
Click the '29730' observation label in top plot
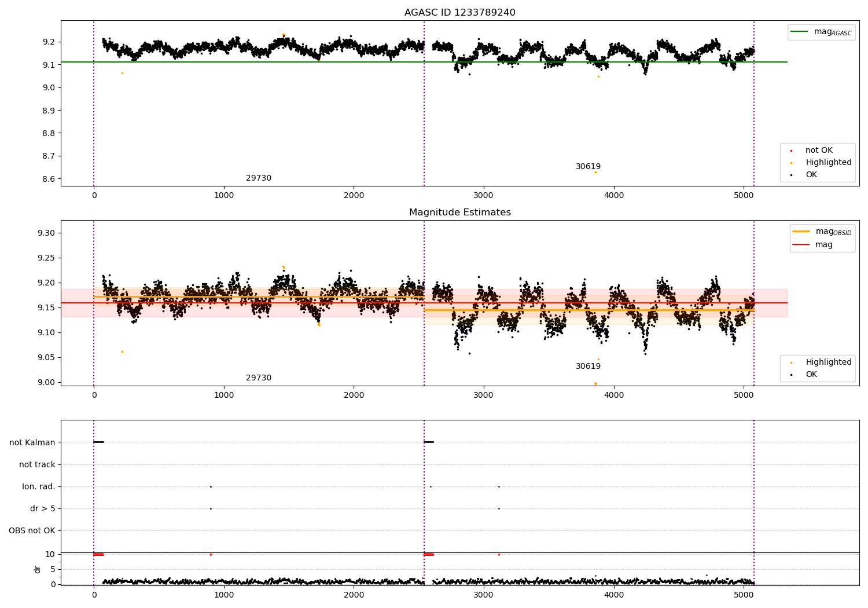click(259, 178)
